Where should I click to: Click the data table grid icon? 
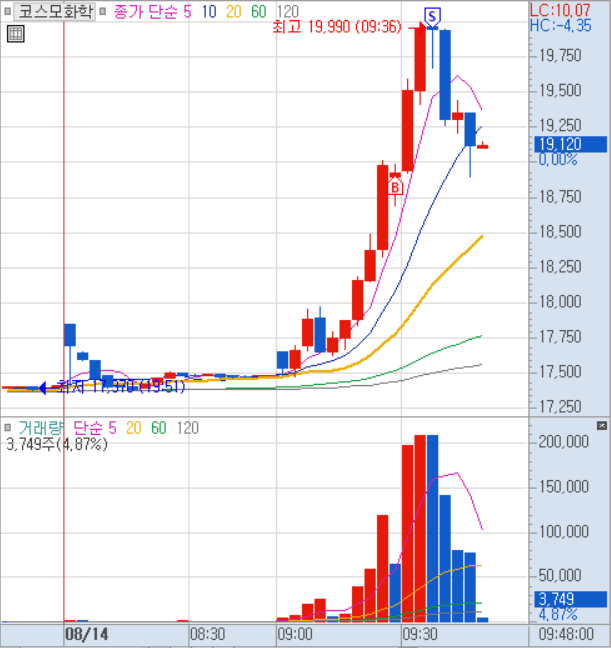click(15, 34)
